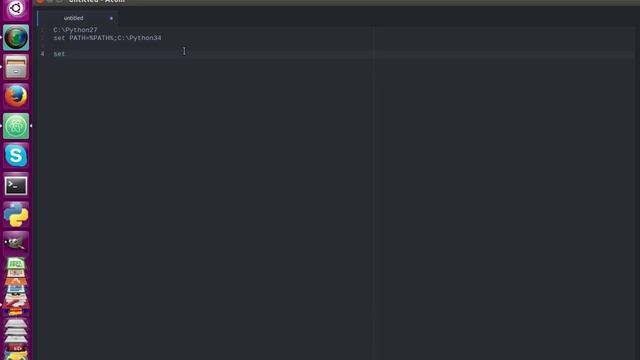This screenshot has height=360, width=640.
Task: Open GIMP from the launcher
Action: pyautogui.click(x=16, y=244)
